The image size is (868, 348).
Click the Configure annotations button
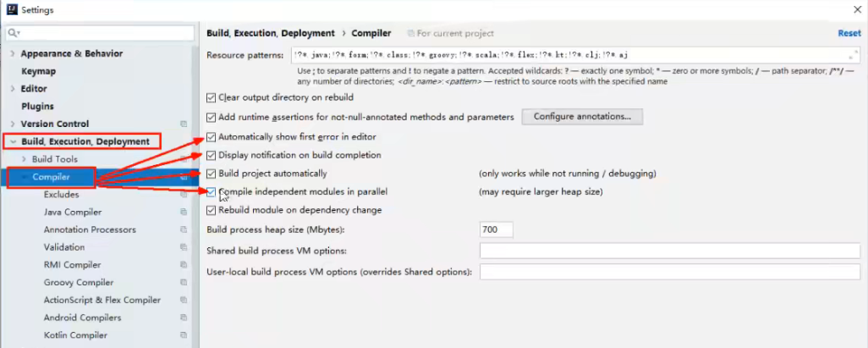pos(582,116)
